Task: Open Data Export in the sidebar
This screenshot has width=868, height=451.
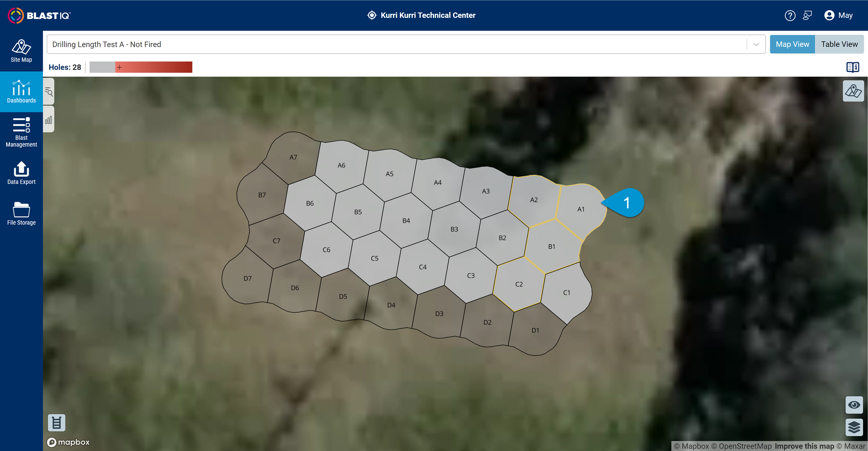Action: (21, 173)
